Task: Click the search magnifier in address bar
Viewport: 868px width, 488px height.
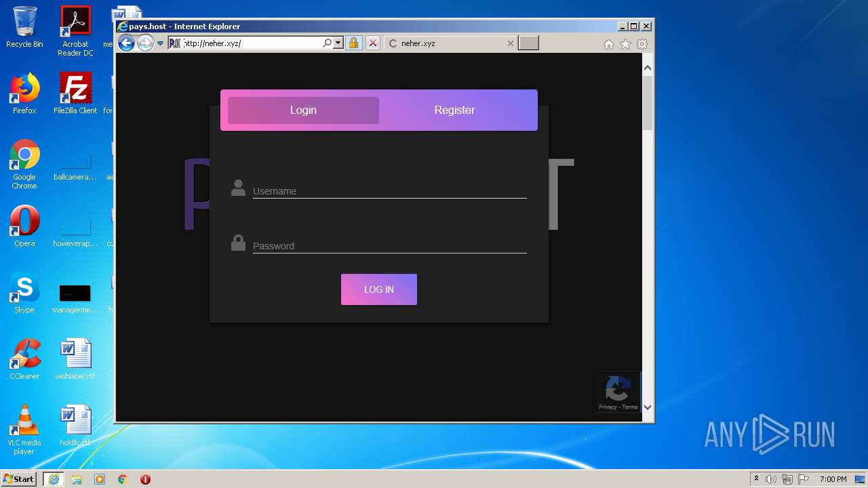Action: click(328, 43)
